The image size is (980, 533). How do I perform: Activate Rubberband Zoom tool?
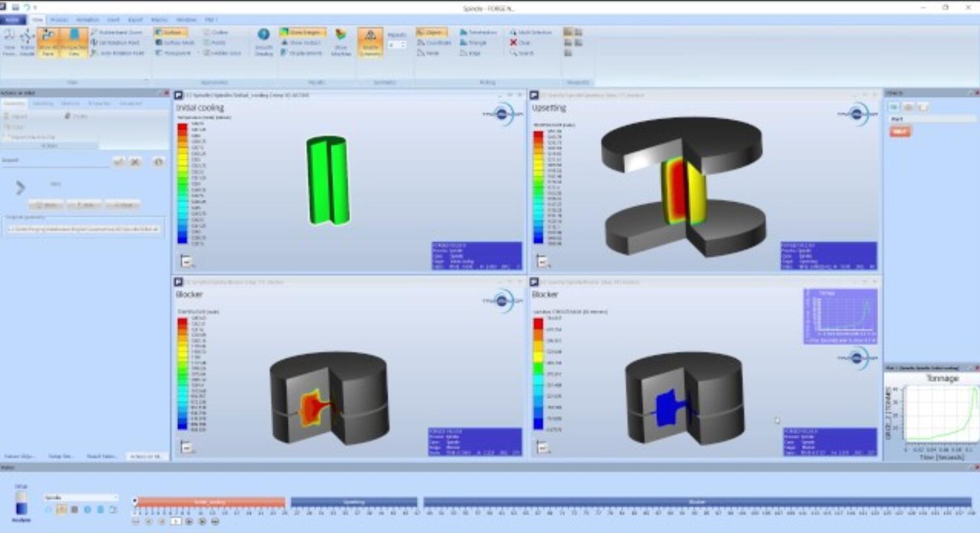click(x=117, y=32)
